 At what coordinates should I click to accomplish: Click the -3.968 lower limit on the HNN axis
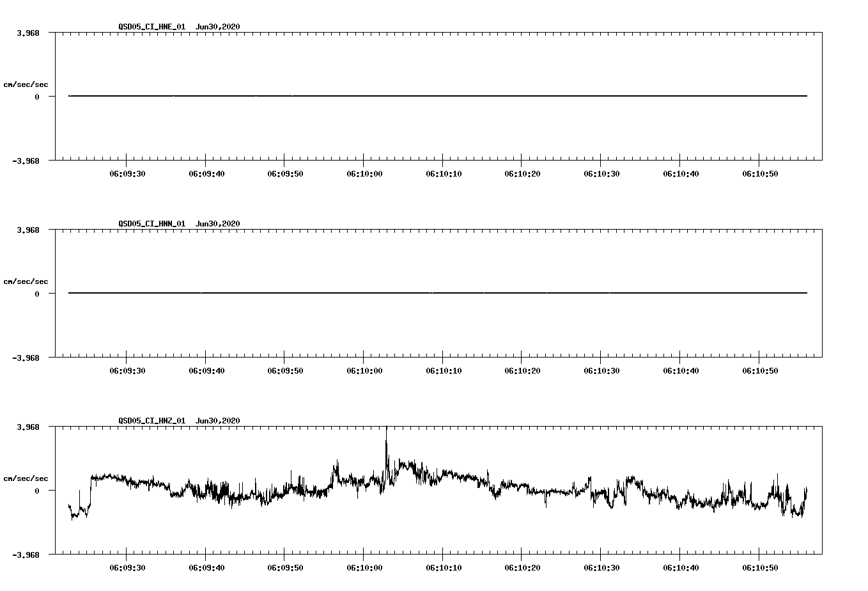(26, 358)
